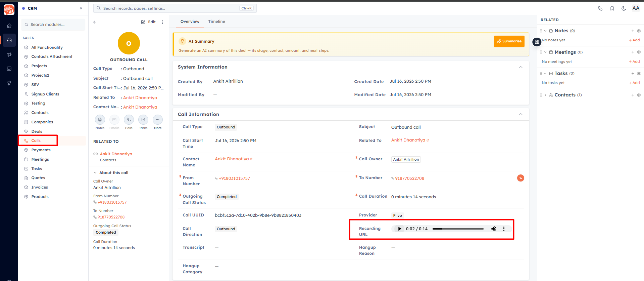Click the Tasks quick action icon

pos(143,120)
